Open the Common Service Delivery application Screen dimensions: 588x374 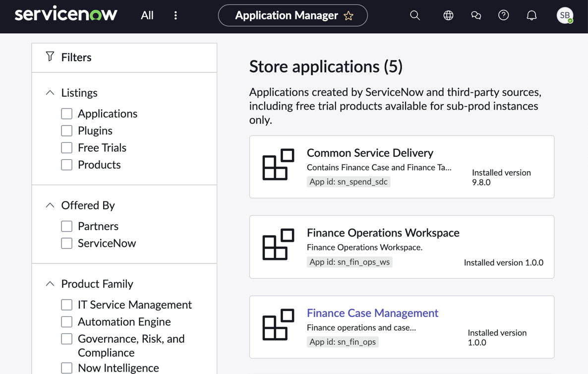tap(370, 153)
